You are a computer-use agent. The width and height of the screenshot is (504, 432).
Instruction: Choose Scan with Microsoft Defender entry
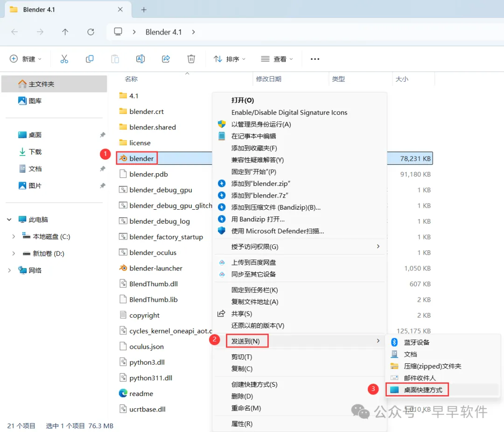tap(277, 231)
